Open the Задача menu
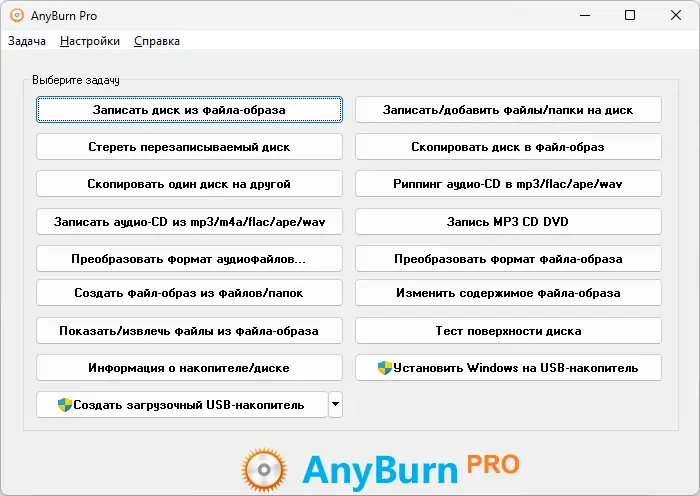 tap(27, 41)
